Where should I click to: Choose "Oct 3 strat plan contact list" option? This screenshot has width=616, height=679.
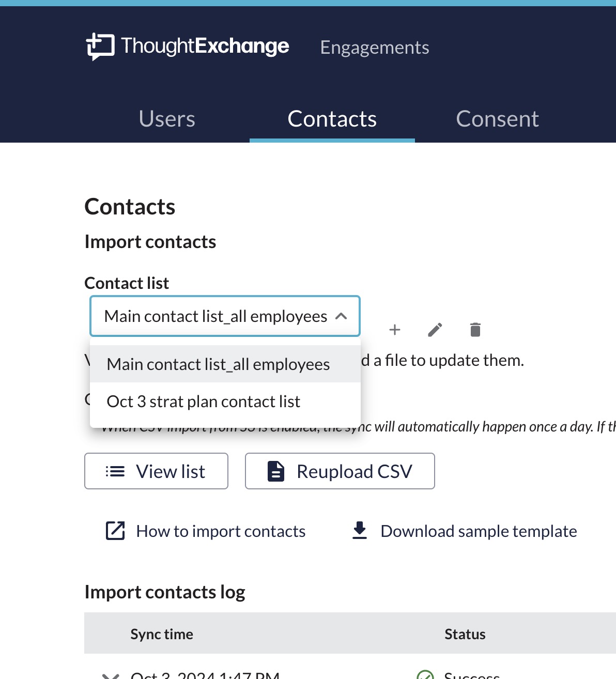coord(204,402)
